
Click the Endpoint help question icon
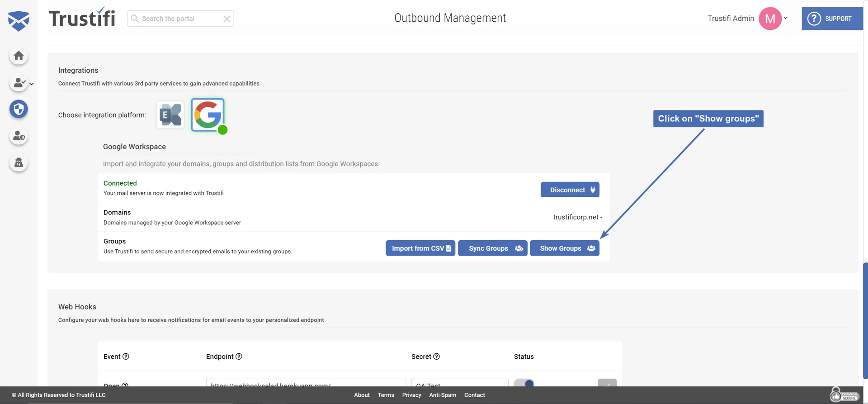click(x=239, y=356)
